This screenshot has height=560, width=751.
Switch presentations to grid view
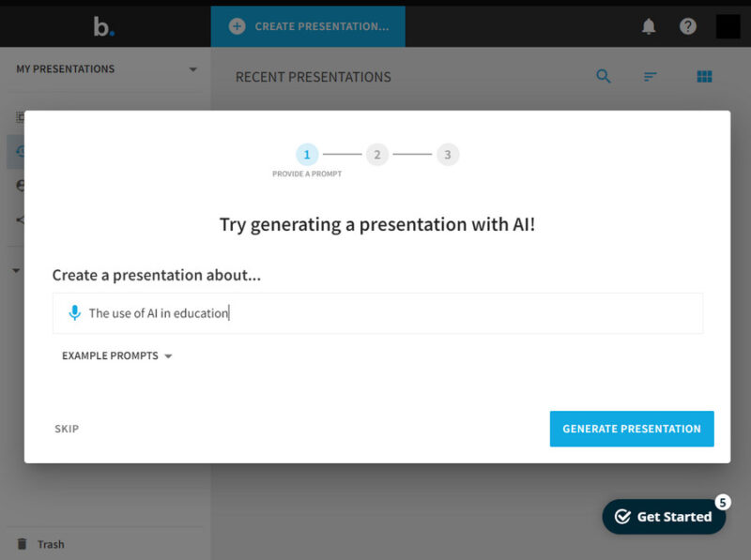click(704, 75)
